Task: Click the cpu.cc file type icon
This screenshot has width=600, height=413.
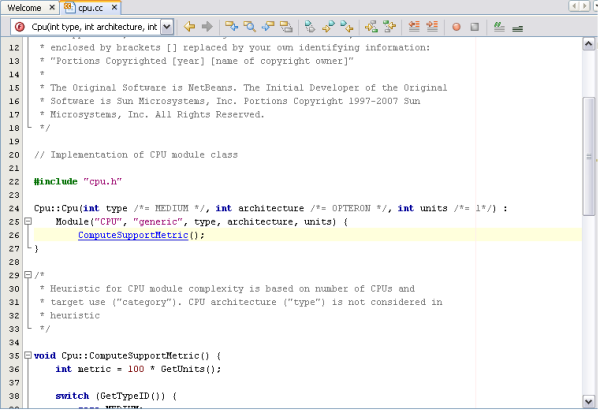Action: click(x=69, y=7)
